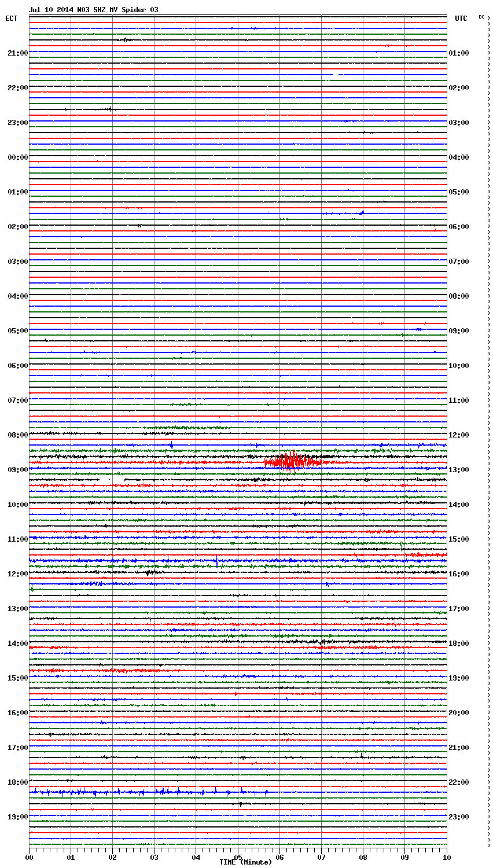
Task: Select the ECT 01:00 hour label
Action: tap(17, 192)
